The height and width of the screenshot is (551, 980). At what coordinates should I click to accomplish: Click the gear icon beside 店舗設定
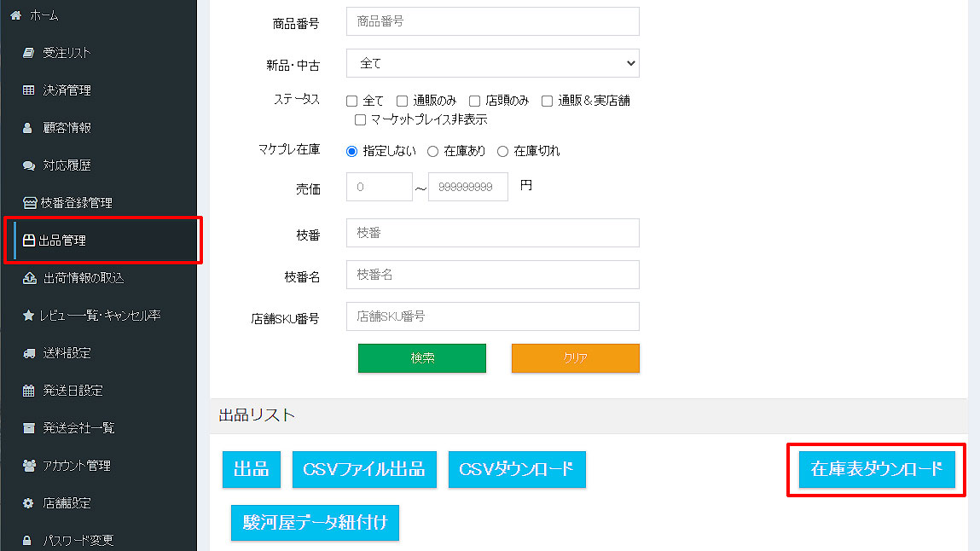(x=28, y=503)
